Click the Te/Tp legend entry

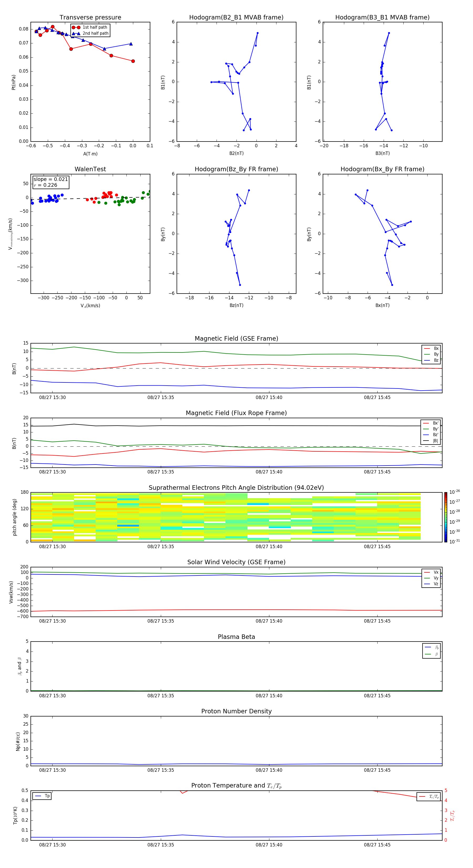pyautogui.click(x=429, y=796)
